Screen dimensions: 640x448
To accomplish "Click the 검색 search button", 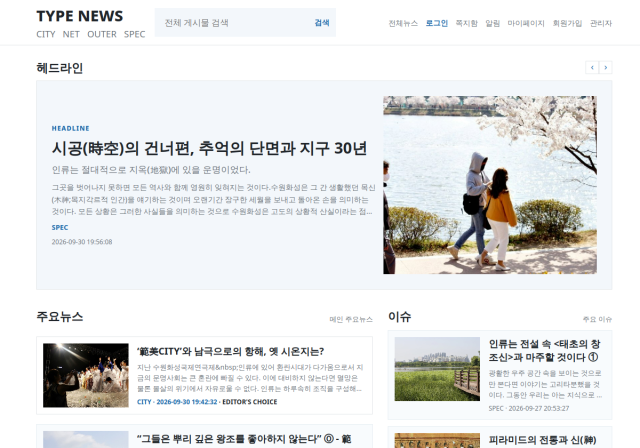I will coord(322,23).
